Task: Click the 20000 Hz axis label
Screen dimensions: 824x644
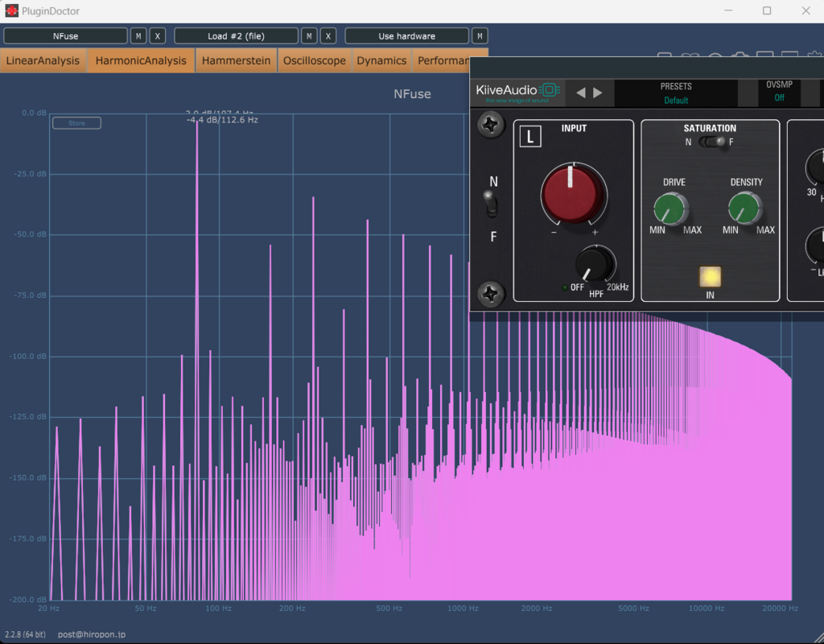Action: (781, 609)
